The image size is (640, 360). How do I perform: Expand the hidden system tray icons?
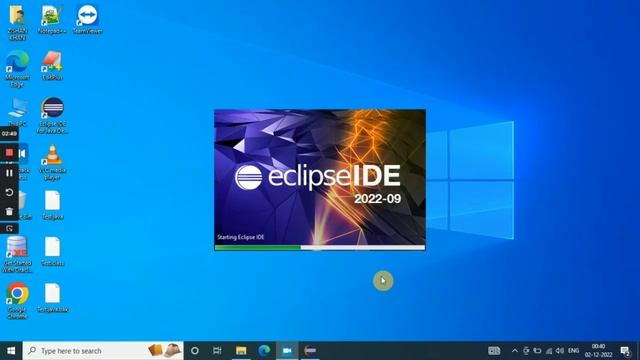(515, 351)
